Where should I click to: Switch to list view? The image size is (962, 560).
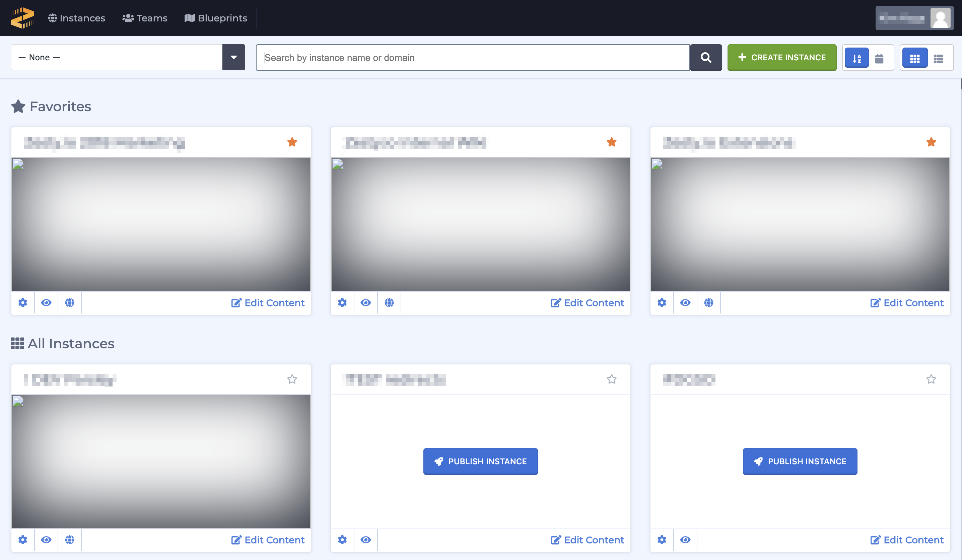coord(939,58)
